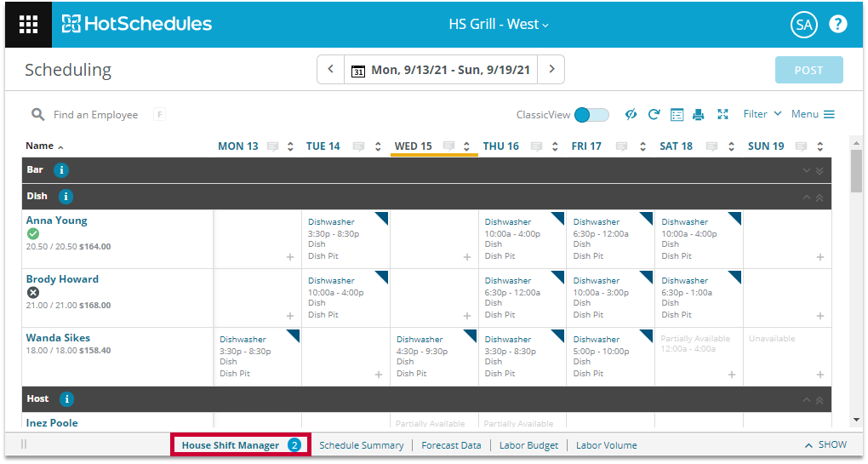Open the HS Grill - West location dropdown

[x=499, y=24]
